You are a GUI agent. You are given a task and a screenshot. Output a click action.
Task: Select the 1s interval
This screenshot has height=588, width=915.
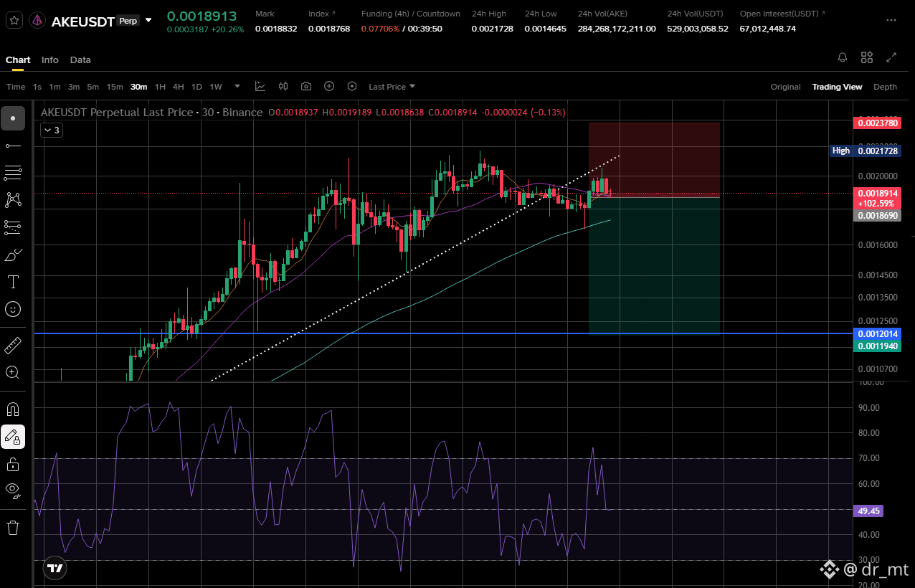coord(37,87)
